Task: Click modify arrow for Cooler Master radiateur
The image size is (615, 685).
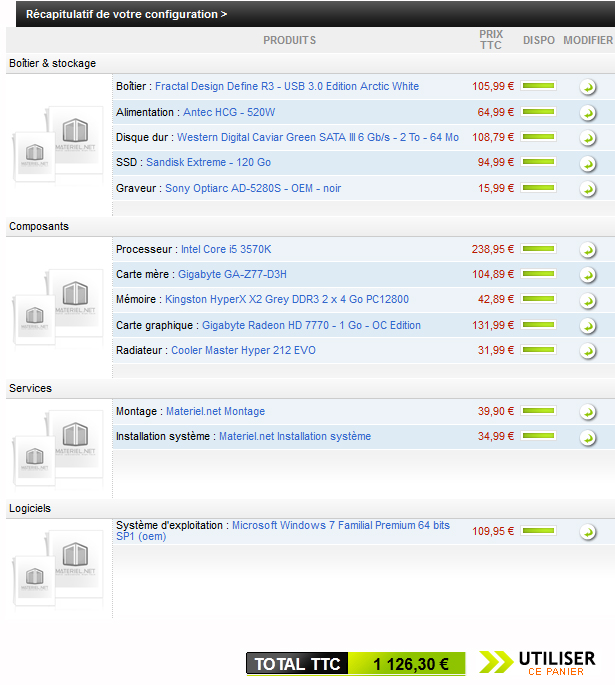Action: pos(588,351)
